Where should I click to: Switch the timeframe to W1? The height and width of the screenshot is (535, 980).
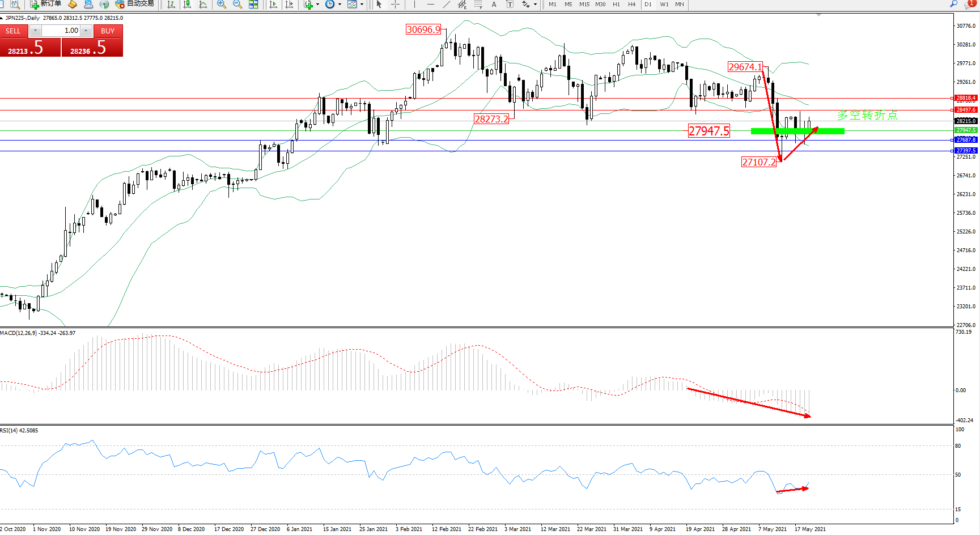click(664, 5)
